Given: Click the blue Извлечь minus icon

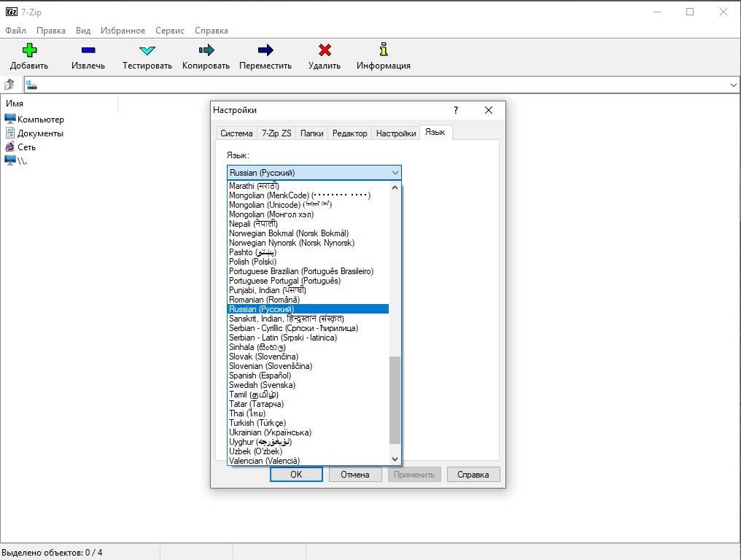Looking at the screenshot, I should pyautogui.click(x=88, y=50).
